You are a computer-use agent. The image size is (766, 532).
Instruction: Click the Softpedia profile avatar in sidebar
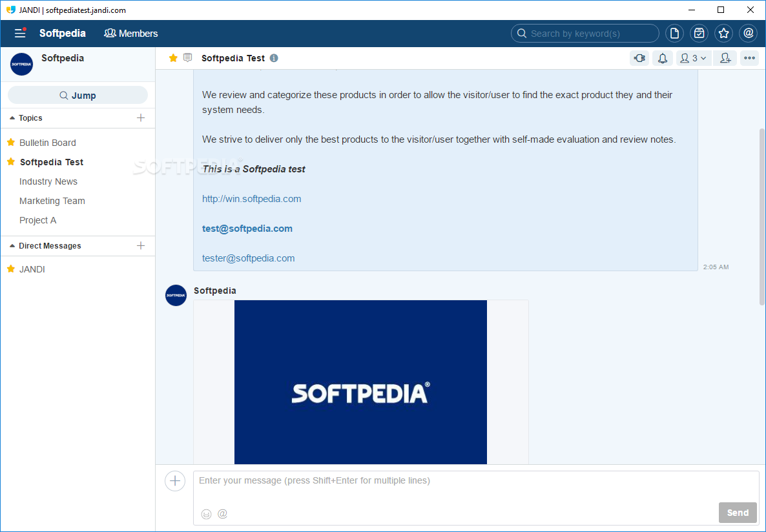21,64
